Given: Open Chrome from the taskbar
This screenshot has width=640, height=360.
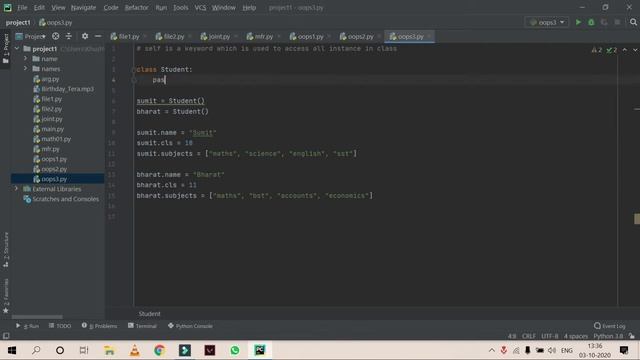Looking at the screenshot, I should coord(160,350).
